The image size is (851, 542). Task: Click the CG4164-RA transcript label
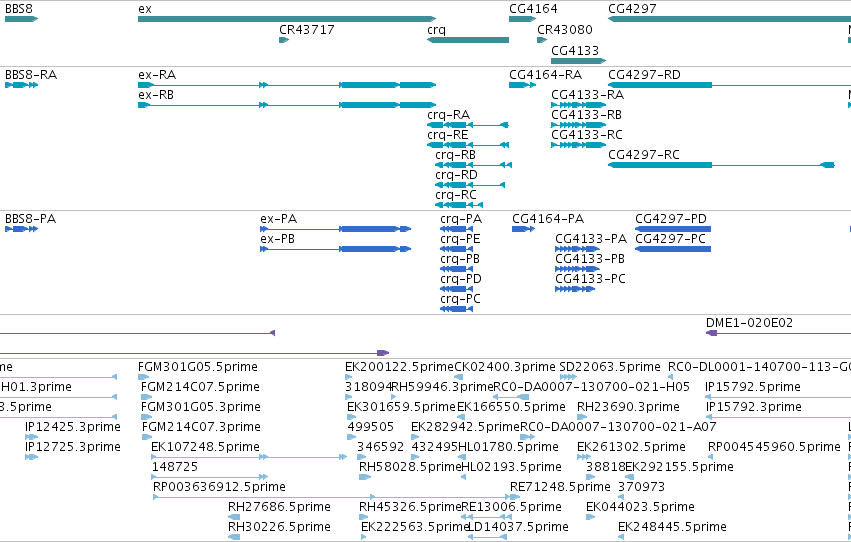click(545, 75)
